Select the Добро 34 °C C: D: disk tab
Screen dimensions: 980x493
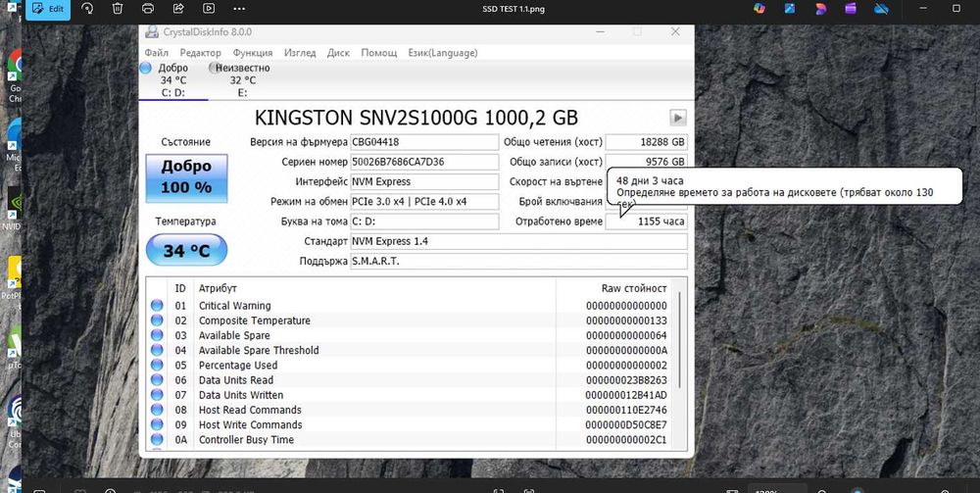(x=173, y=80)
